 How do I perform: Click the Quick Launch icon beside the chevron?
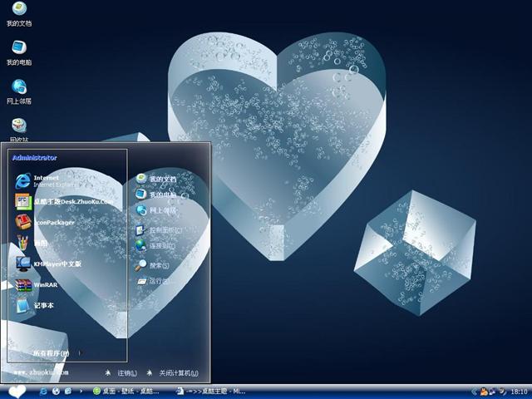point(68,392)
